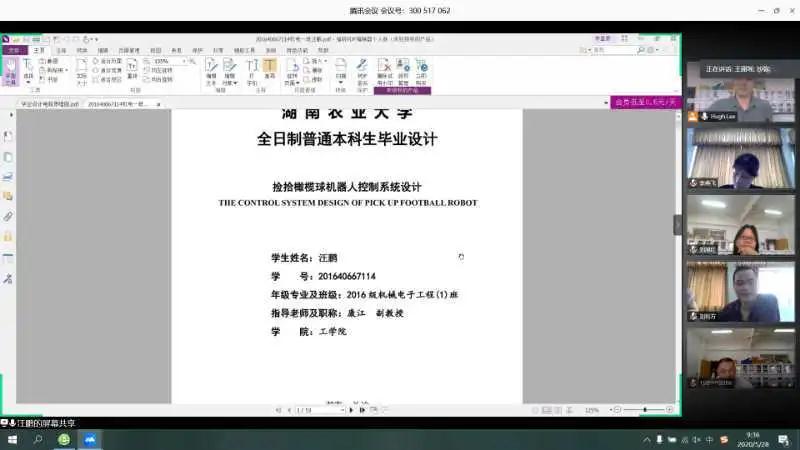The height and width of the screenshot is (450, 800).
Task: Click Delete pages button in ribbon
Action: 313,70
